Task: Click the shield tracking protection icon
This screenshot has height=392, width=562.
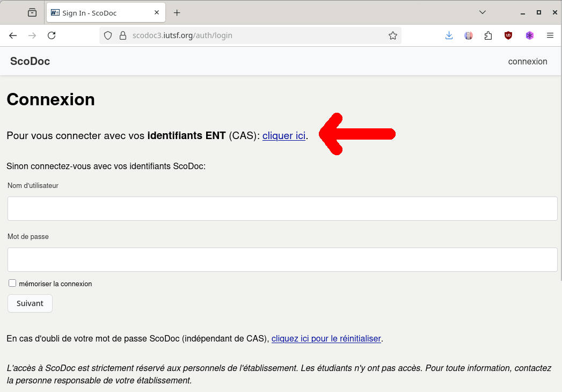Action: [108, 35]
